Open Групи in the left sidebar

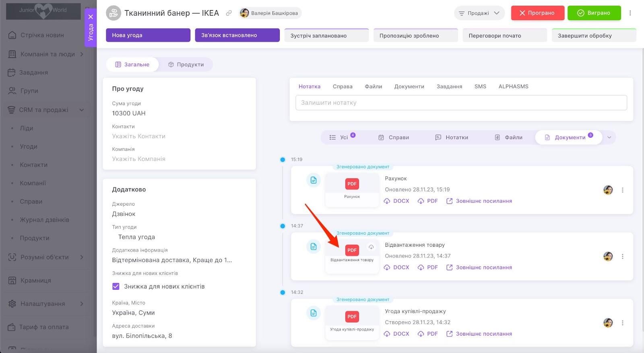[23, 91]
